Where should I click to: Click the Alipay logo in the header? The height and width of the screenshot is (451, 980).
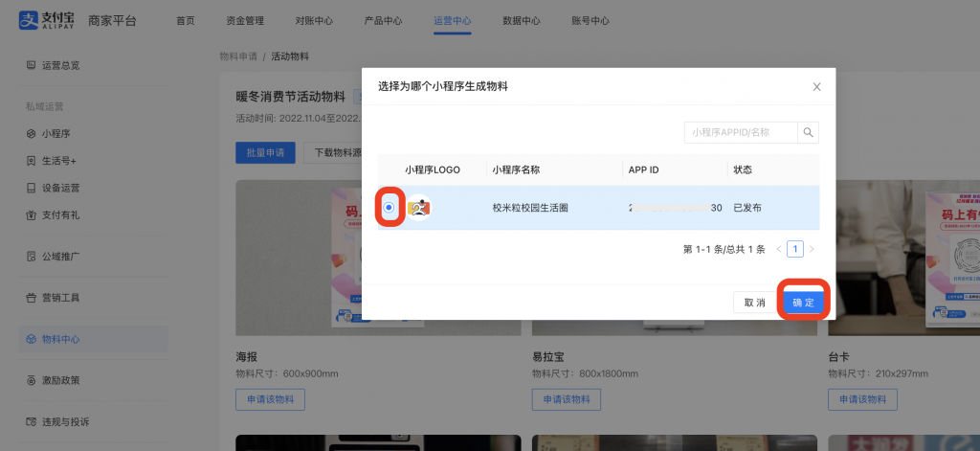[x=47, y=20]
